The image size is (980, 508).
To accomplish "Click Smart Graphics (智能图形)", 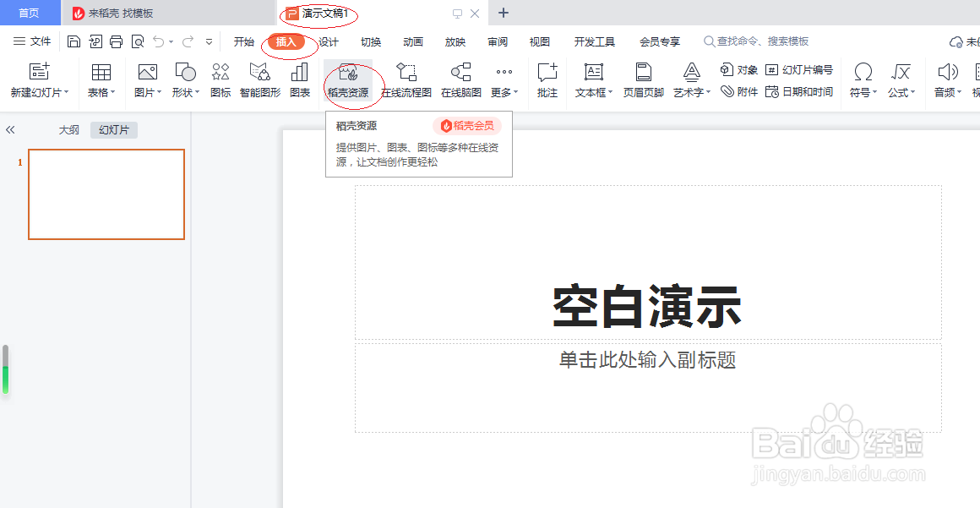I will [260, 79].
